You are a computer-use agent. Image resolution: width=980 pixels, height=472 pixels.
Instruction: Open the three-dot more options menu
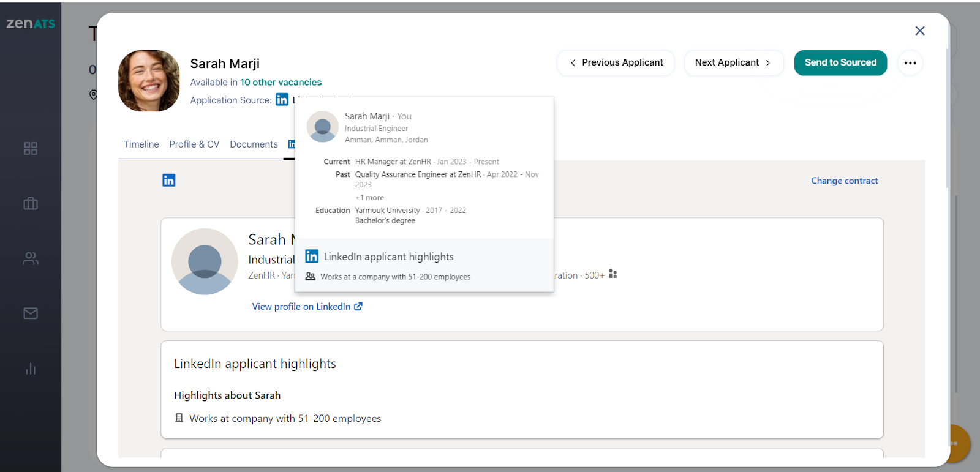point(910,63)
